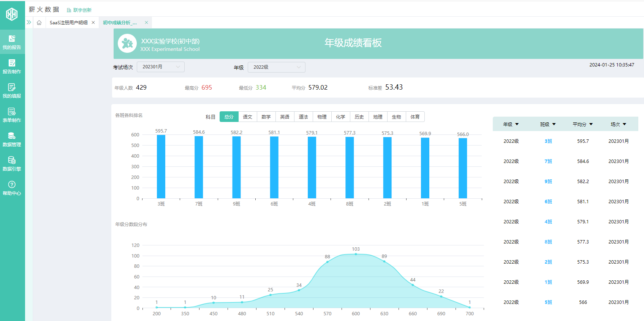Select 数学 subject filter
The width and height of the screenshot is (644, 321).
pos(266,117)
